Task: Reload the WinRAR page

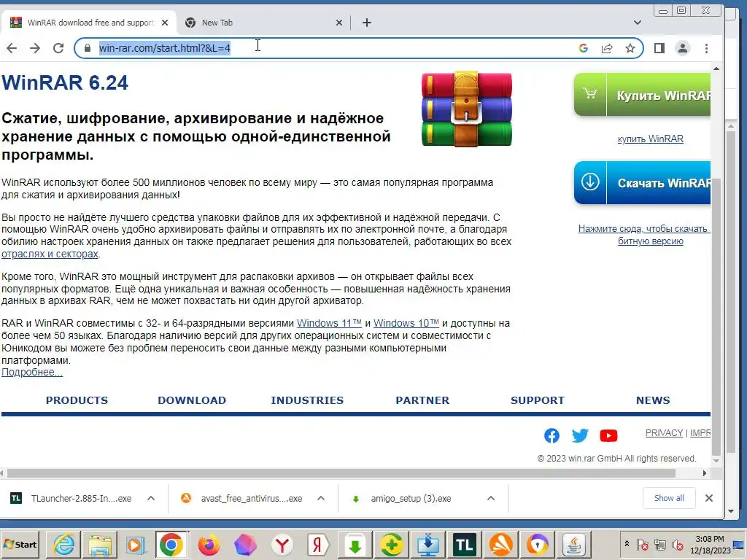Action: (58, 48)
